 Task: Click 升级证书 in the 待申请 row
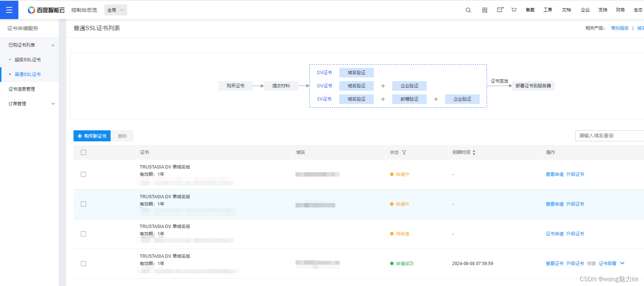point(575,234)
